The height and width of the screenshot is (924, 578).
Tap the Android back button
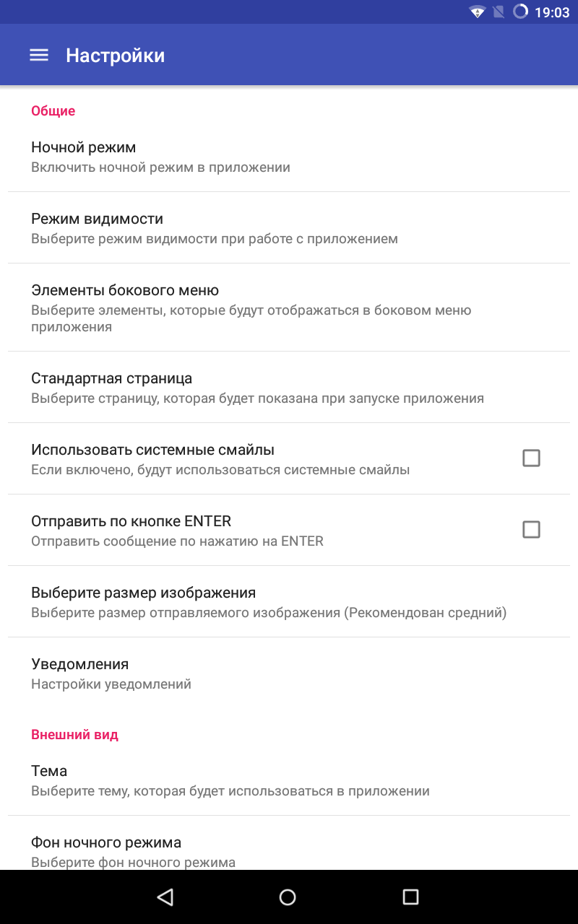tap(165, 897)
